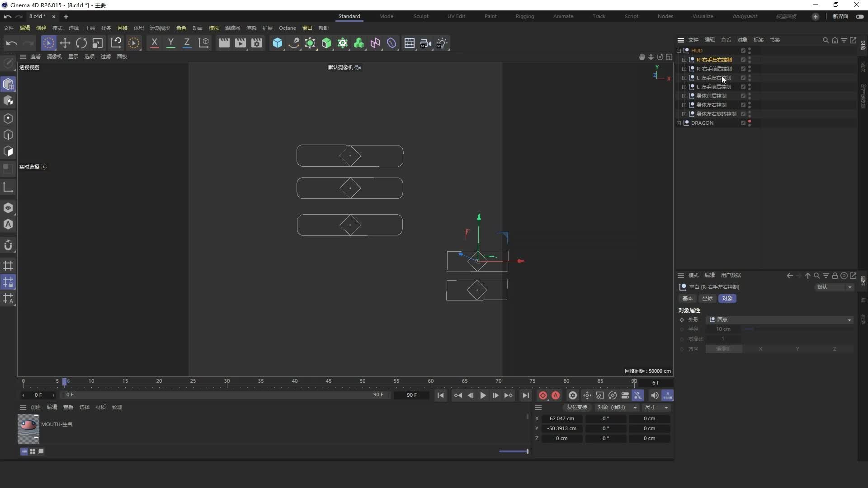
Task: Go to the end of animation
Action: (x=525, y=396)
